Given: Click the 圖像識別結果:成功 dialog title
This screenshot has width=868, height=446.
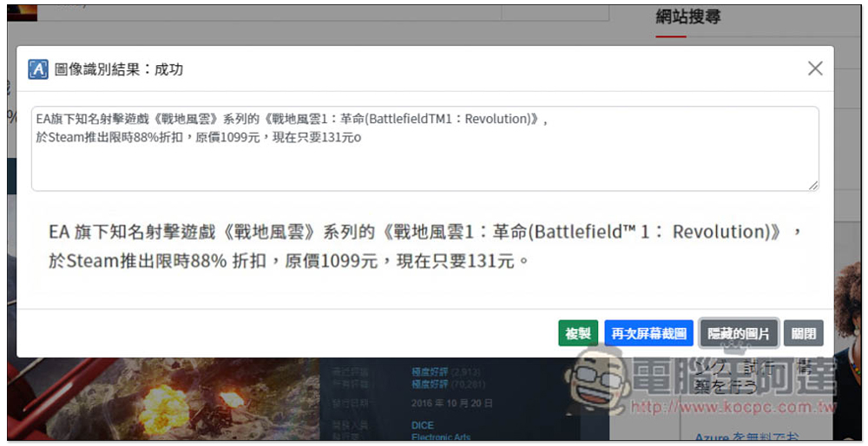Looking at the screenshot, I should 119,69.
